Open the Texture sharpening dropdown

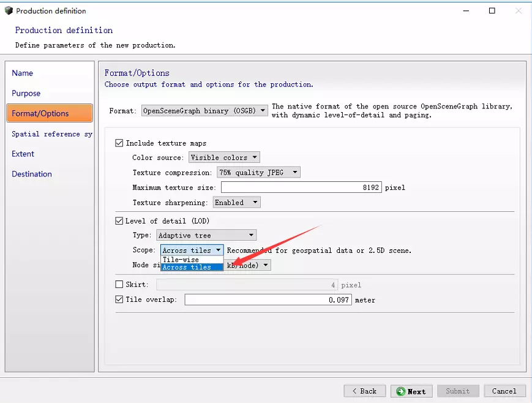236,202
